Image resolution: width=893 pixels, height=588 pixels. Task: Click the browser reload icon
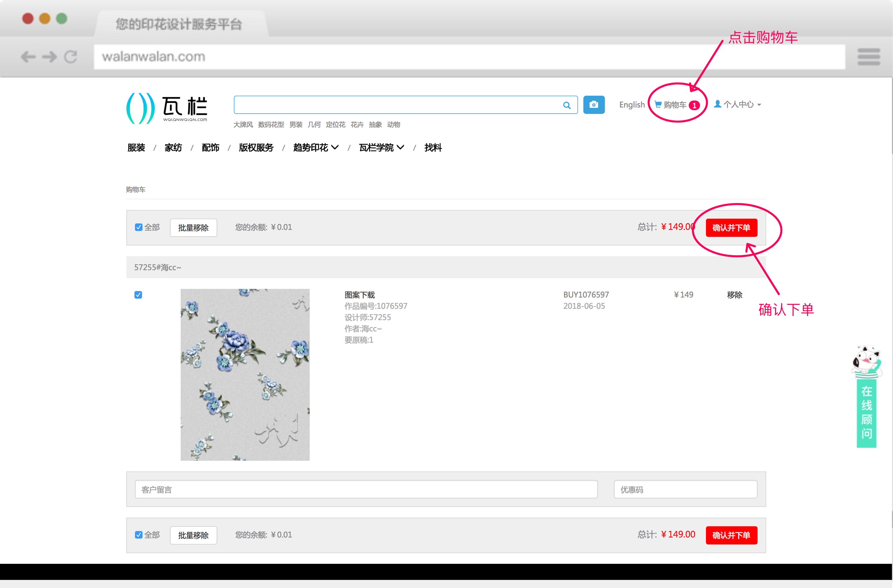pos(70,57)
